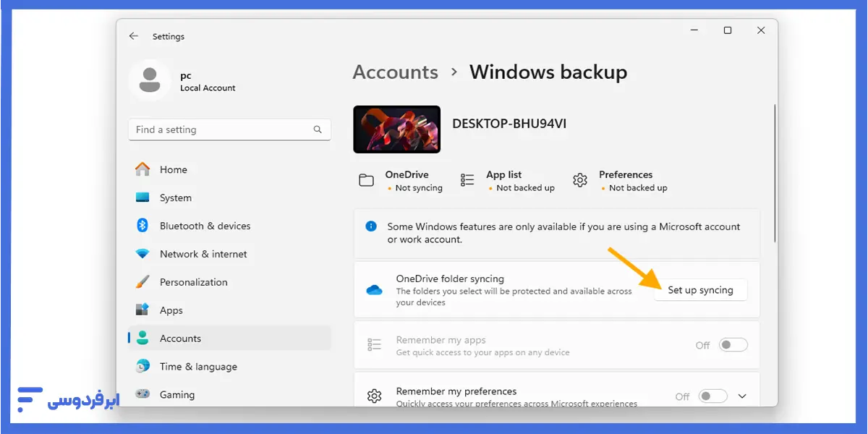868x434 pixels.
Task: Click Set up syncing button
Action: (x=700, y=290)
